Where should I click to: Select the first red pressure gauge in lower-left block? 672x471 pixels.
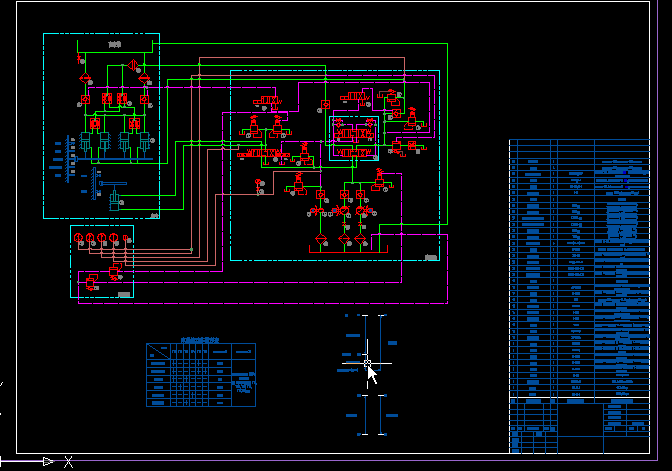tap(78, 237)
